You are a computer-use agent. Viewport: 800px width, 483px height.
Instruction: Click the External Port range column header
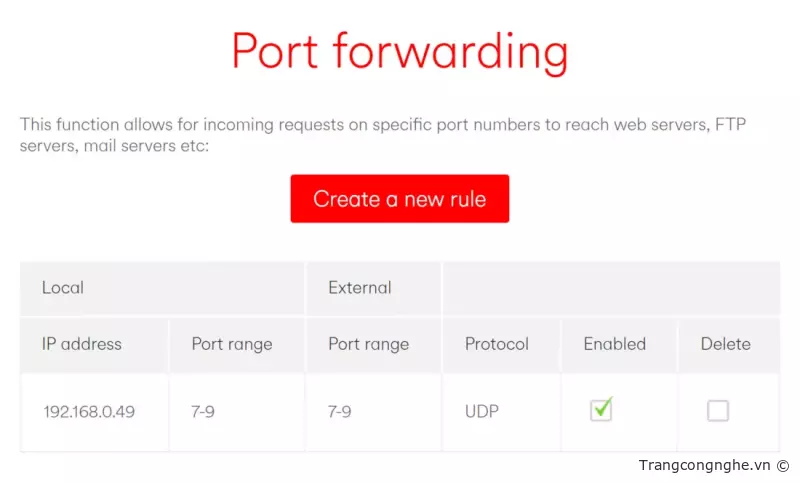pos(369,344)
